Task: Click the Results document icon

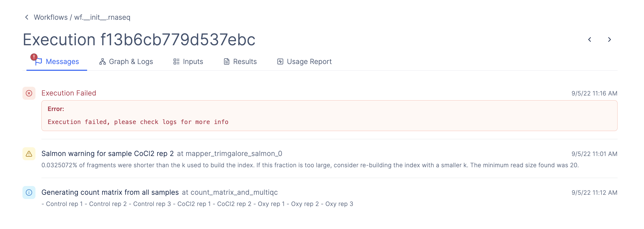Action: [x=226, y=61]
